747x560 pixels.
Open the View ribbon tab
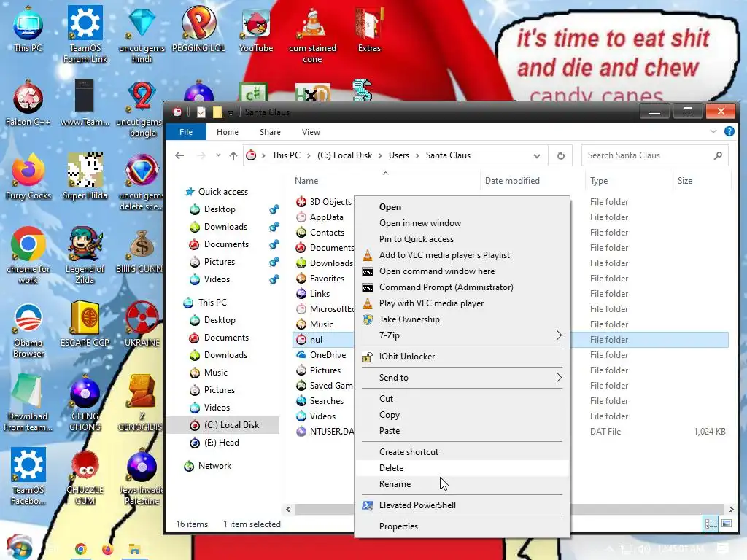(311, 132)
